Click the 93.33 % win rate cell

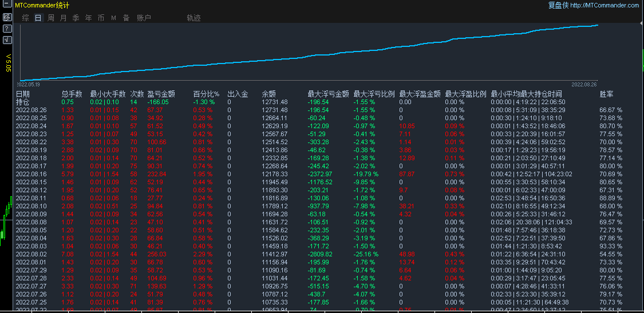[x=611, y=246]
